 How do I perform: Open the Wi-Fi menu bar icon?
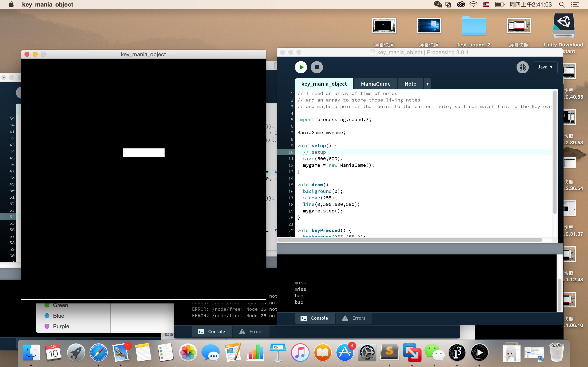pyautogui.click(x=473, y=4)
